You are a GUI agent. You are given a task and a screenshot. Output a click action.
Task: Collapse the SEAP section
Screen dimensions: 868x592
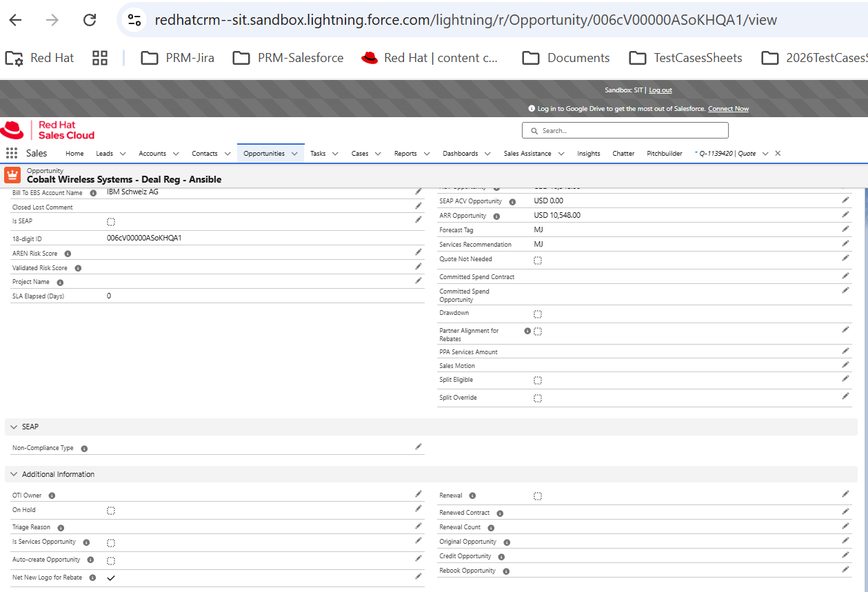click(x=13, y=427)
